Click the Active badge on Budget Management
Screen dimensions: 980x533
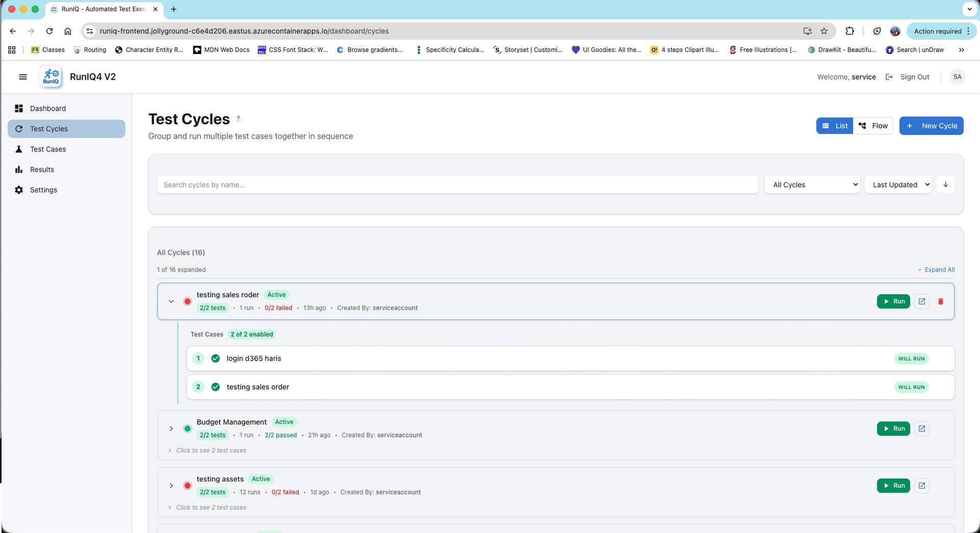click(x=284, y=422)
